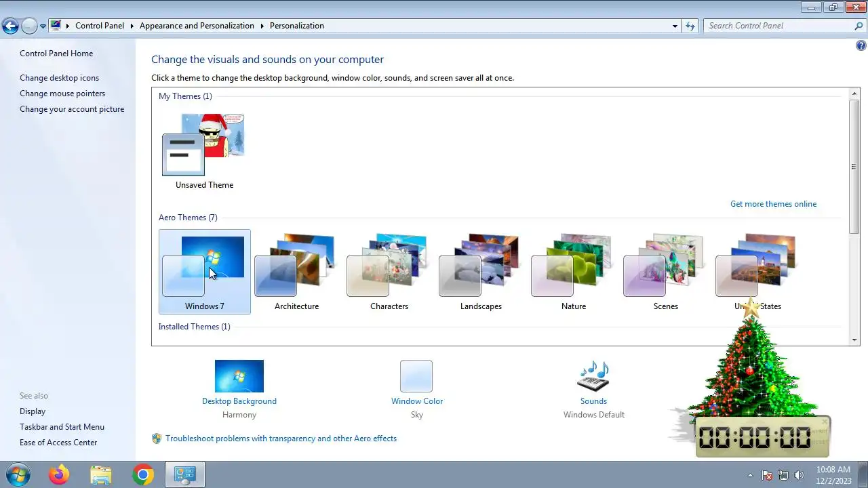The height and width of the screenshot is (488, 868).
Task: Click the 00:00:00 timer gadget
Action: coord(762,437)
